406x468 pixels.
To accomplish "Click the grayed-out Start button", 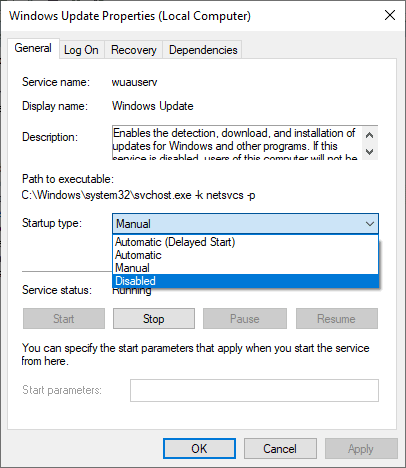I will [64, 319].
